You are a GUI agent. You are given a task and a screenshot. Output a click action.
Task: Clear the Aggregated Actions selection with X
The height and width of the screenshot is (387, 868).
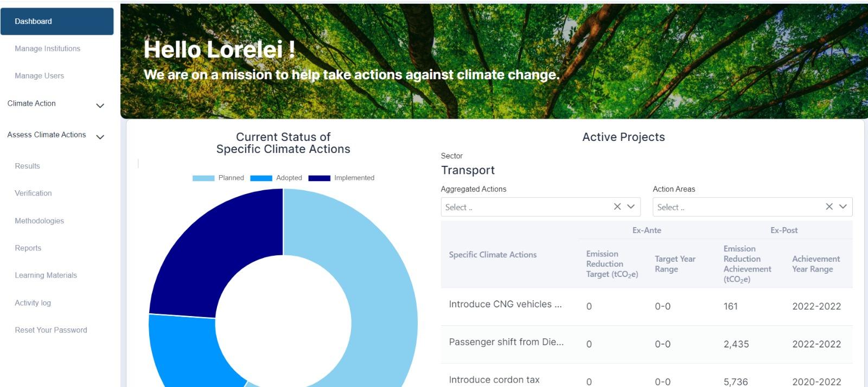tap(617, 207)
